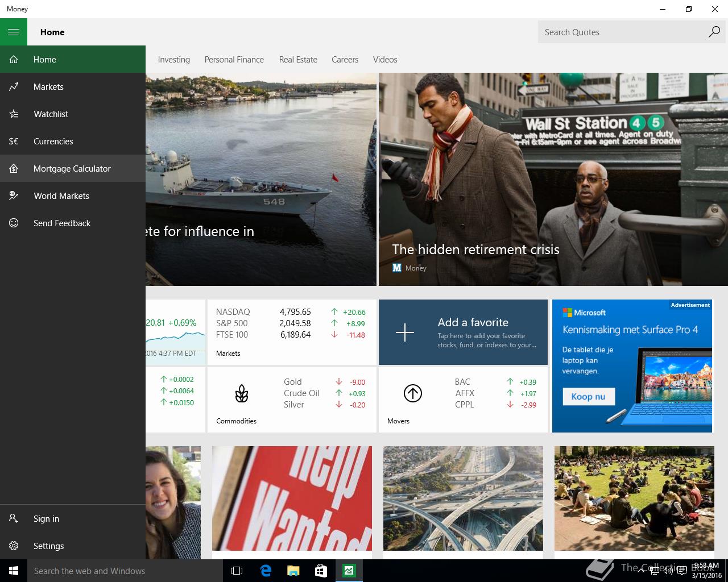The width and height of the screenshot is (728, 582).
Task: Click the S&P 500 row in Markets tile
Action: click(x=291, y=323)
